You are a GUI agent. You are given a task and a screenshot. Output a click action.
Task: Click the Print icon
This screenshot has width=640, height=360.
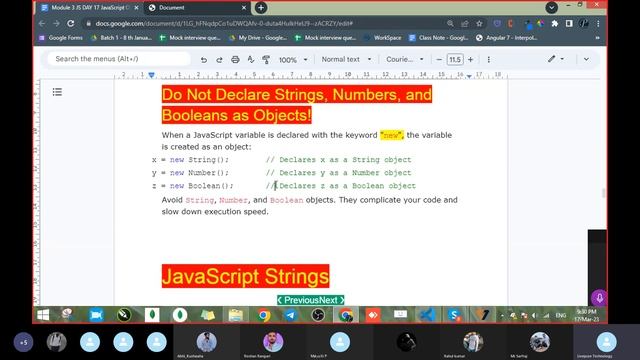(x=235, y=60)
